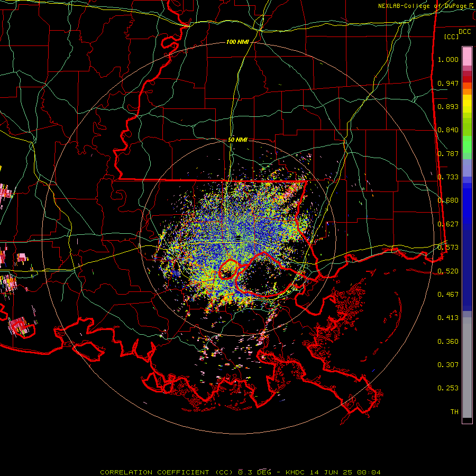Select the 0.307 value on color scale
Screen dimensions: 476x476
[x=448, y=365]
